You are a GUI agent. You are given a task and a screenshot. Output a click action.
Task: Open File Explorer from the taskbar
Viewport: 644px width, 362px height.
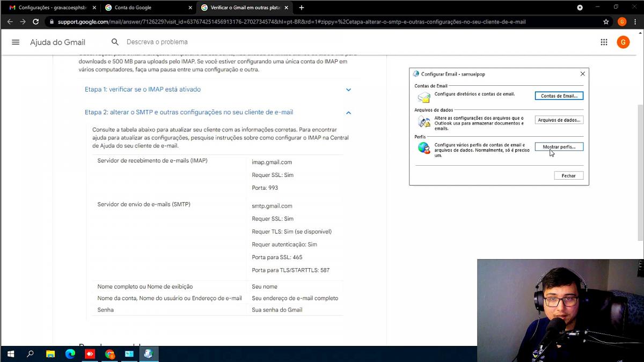(50, 354)
